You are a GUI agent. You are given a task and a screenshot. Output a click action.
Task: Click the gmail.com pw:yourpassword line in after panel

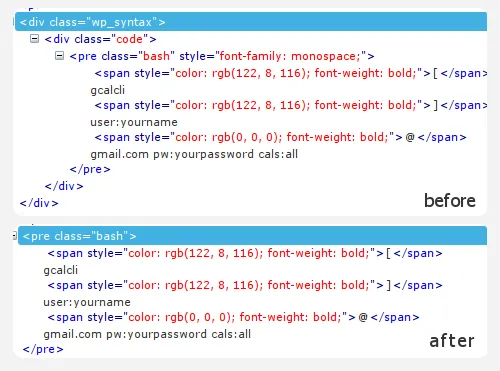click(x=147, y=334)
